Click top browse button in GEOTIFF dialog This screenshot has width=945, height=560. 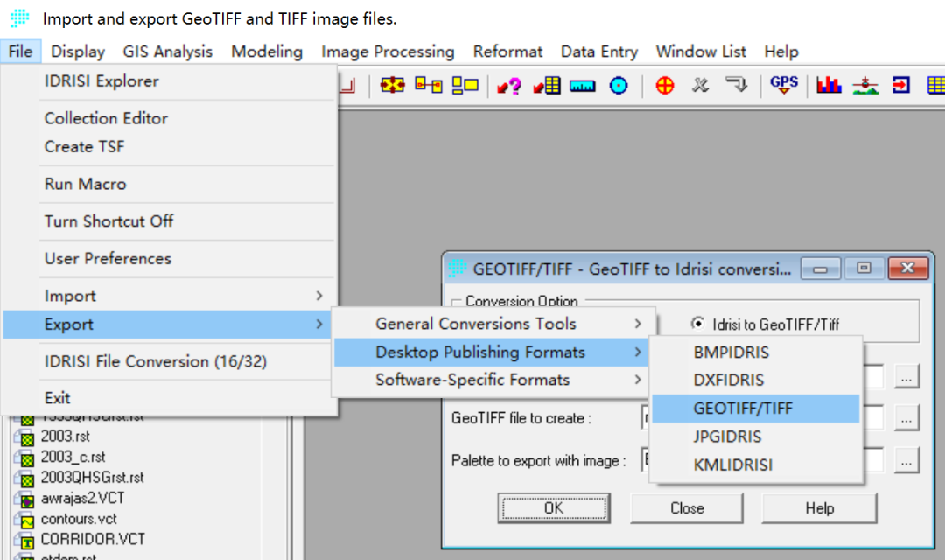[906, 377]
